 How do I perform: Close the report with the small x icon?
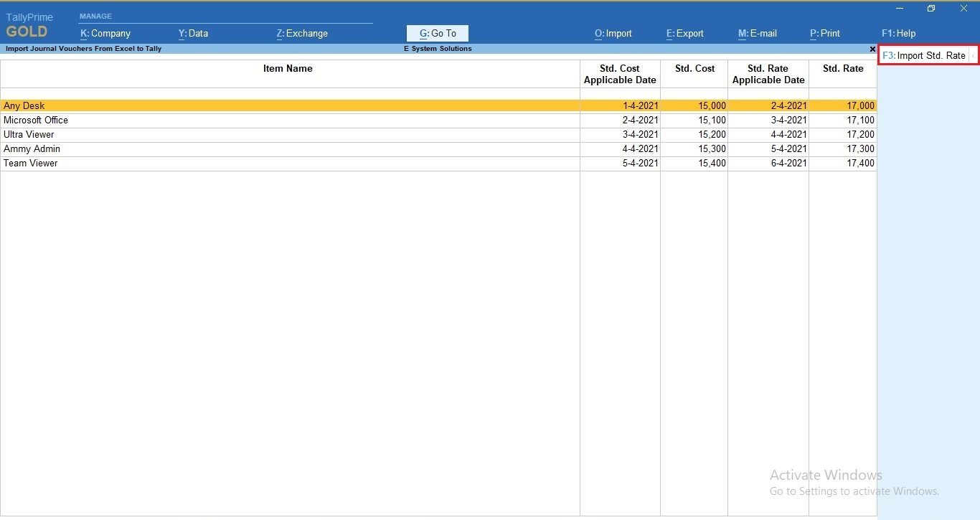point(872,49)
